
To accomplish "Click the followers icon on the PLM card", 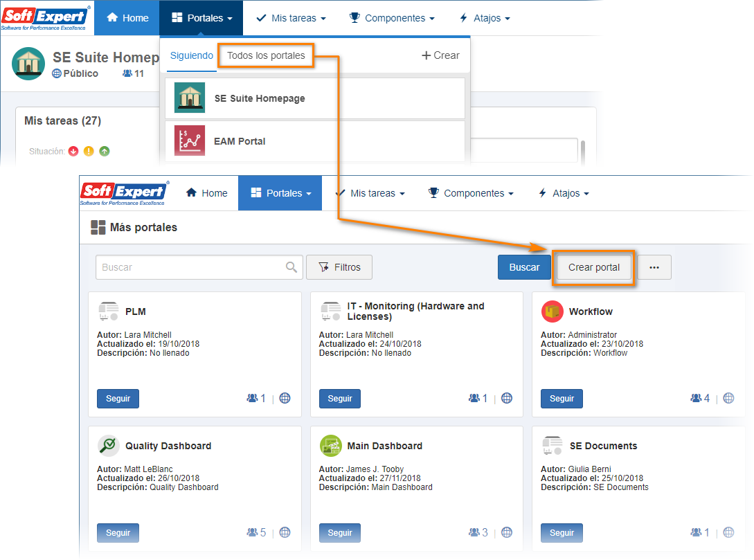I will click(252, 398).
